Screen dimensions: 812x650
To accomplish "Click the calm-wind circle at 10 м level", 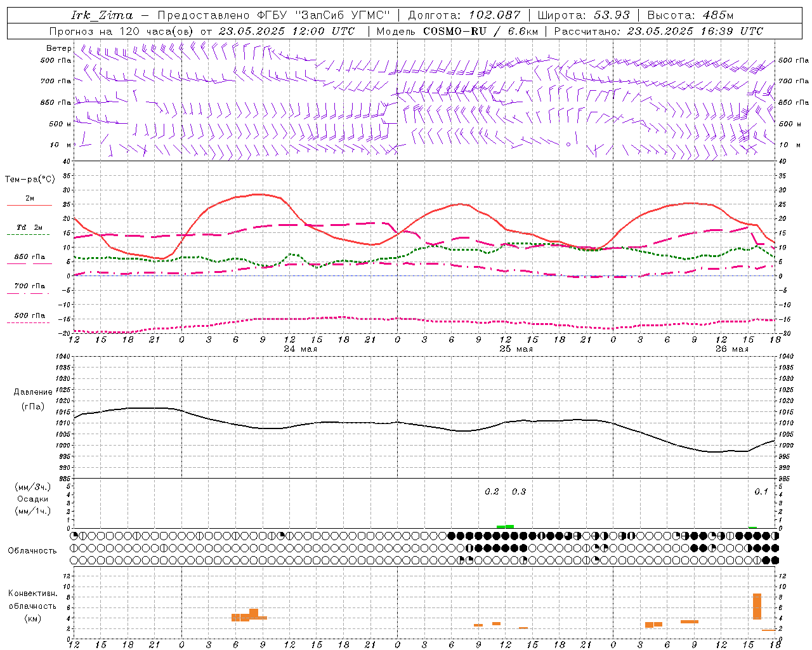I will click(x=568, y=145).
